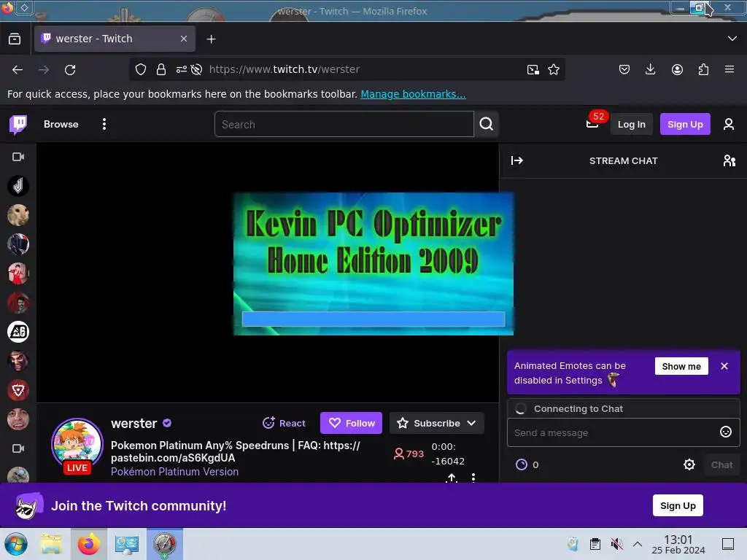Screen dimensions: 747x560
Task: Open the Firefox downloads panel
Action: pyautogui.click(x=650, y=69)
